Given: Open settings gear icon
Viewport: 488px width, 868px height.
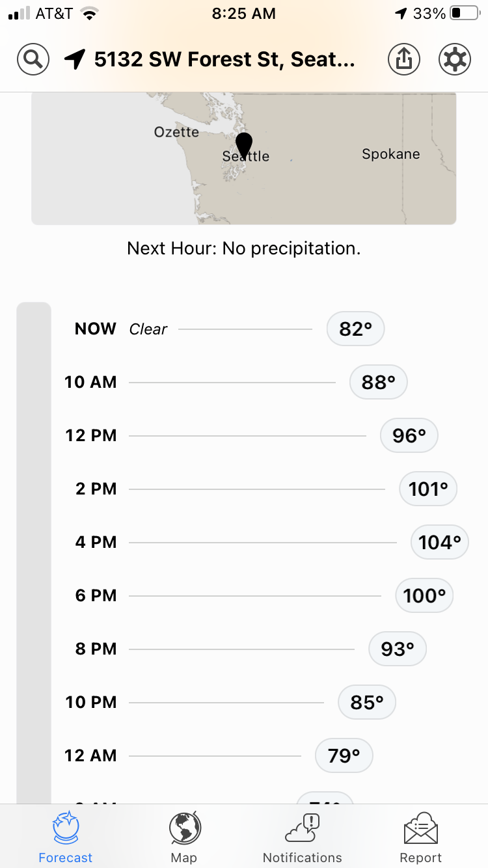Looking at the screenshot, I should click(x=455, y=59).
